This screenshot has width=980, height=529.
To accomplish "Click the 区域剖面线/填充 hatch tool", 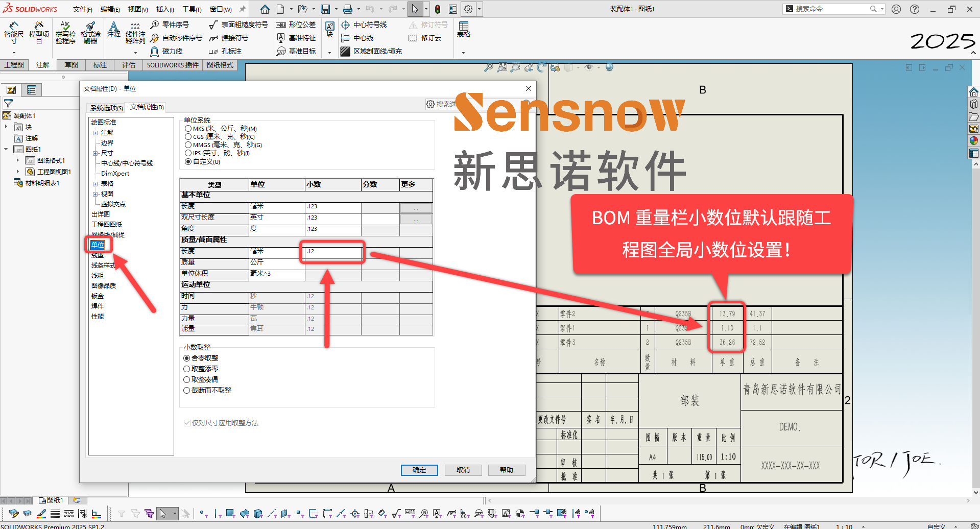I will (x=372, y=51).
